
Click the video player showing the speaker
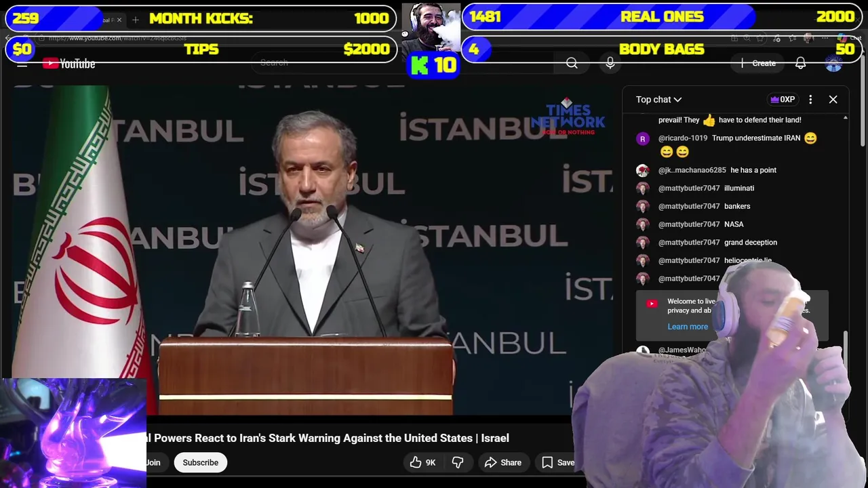pos(312,249)
